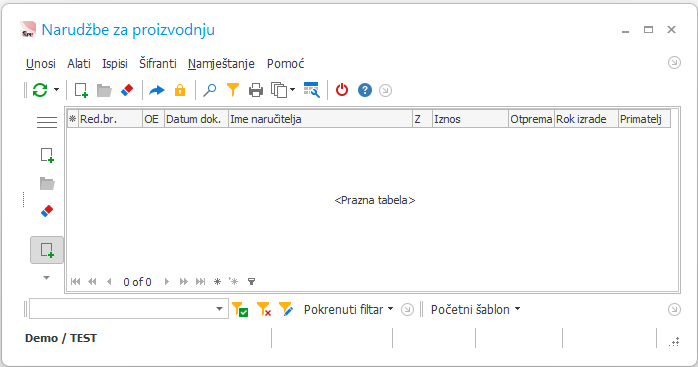Screen dimensions: 698x367
Task: Go to previous record navigator arrow
Action: [x=109, y=281]
